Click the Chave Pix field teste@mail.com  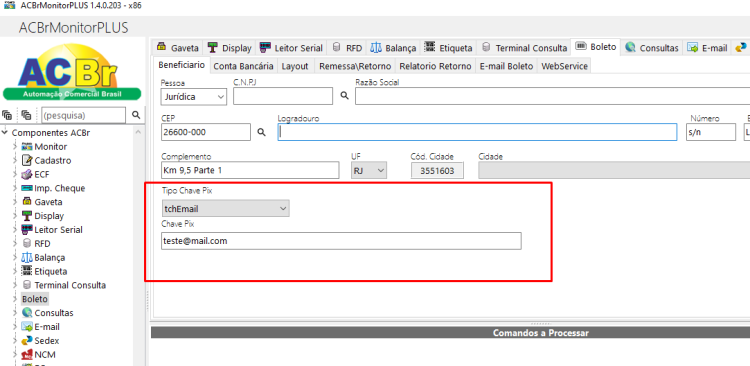341,241
